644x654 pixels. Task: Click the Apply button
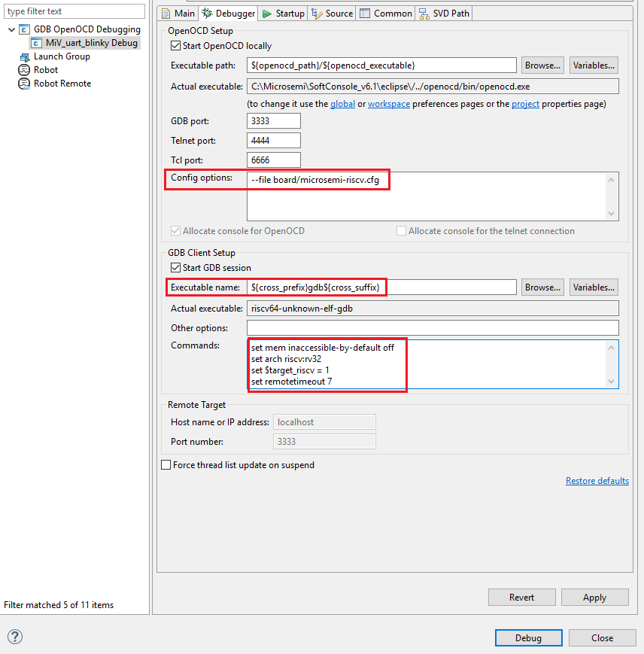pyautogui.click(x=595, y=598)
